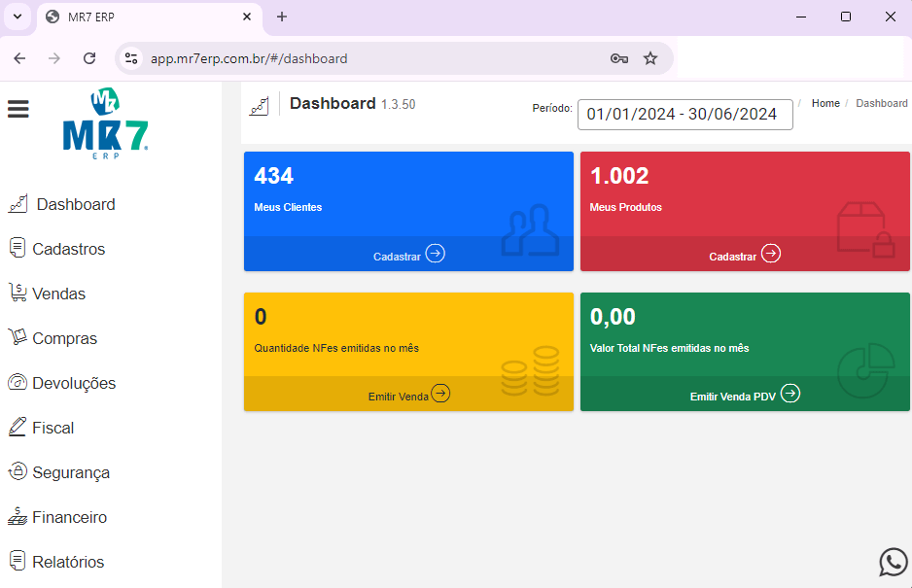Click the Dashboard breadcrumb text

click(882, 103)
